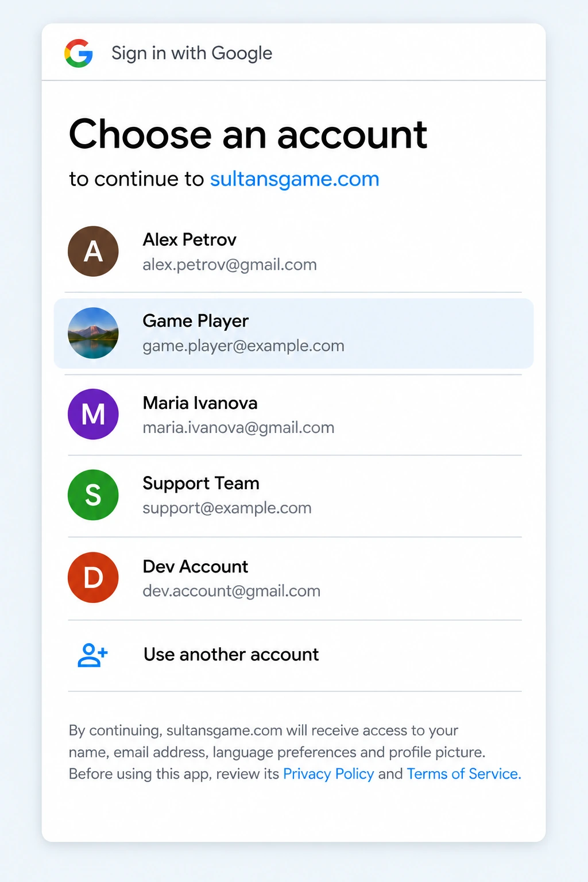This screenshot has height=882, width=588.
Task: Open the Terms of Service link
Action: coord(464,774)
